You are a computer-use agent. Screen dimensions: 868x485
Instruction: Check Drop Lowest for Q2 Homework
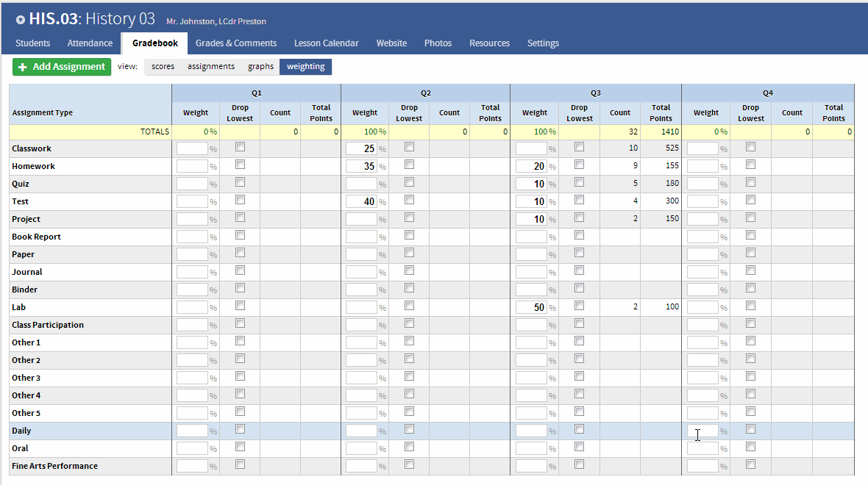click(409, 165)
